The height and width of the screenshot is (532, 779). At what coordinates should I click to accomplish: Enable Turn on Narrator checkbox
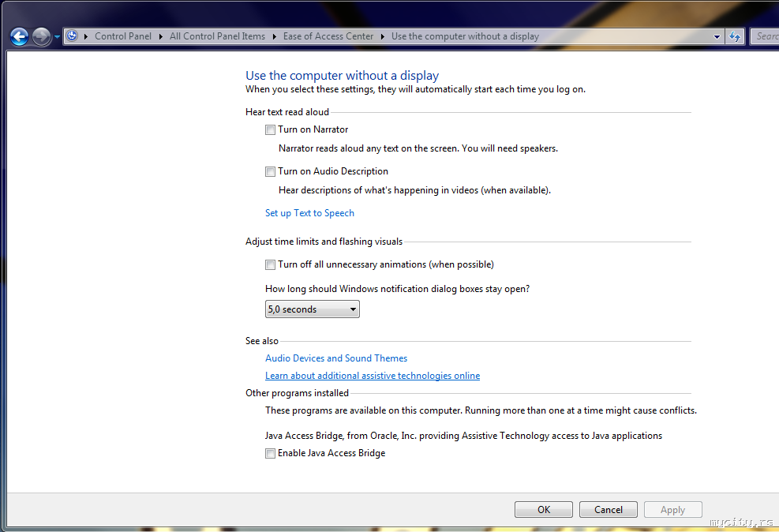point(270,130)
